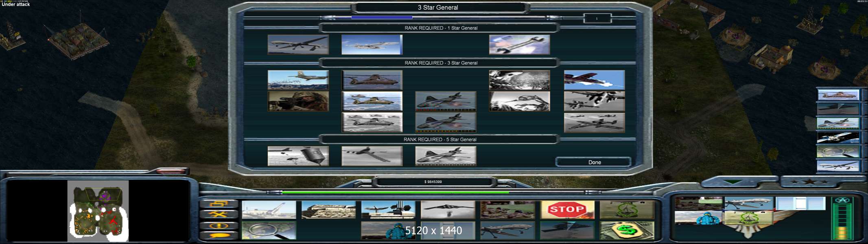This screenshot has width=868, height=244.
Task: Click the green construction progress bar
Action: tap(433, 192)
